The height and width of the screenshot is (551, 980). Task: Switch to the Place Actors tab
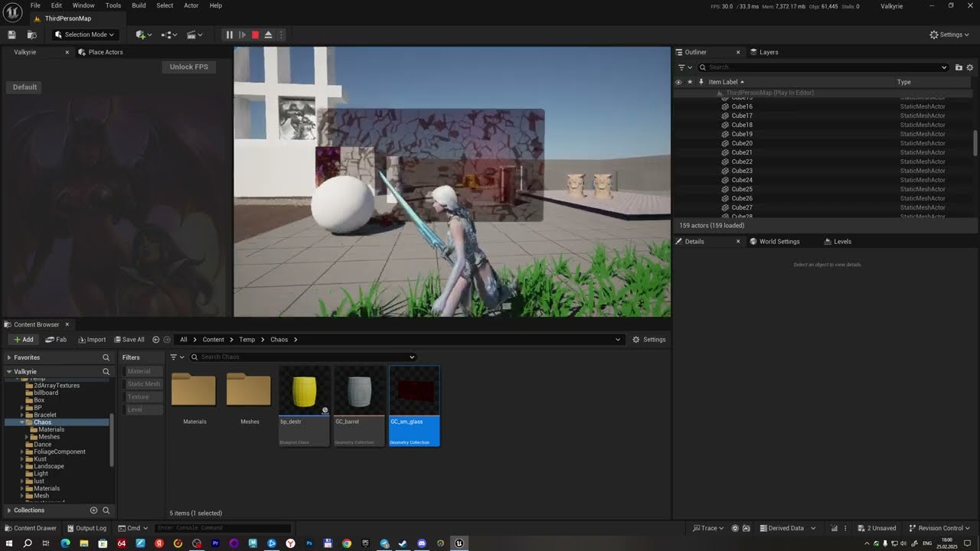click(100, 52)
